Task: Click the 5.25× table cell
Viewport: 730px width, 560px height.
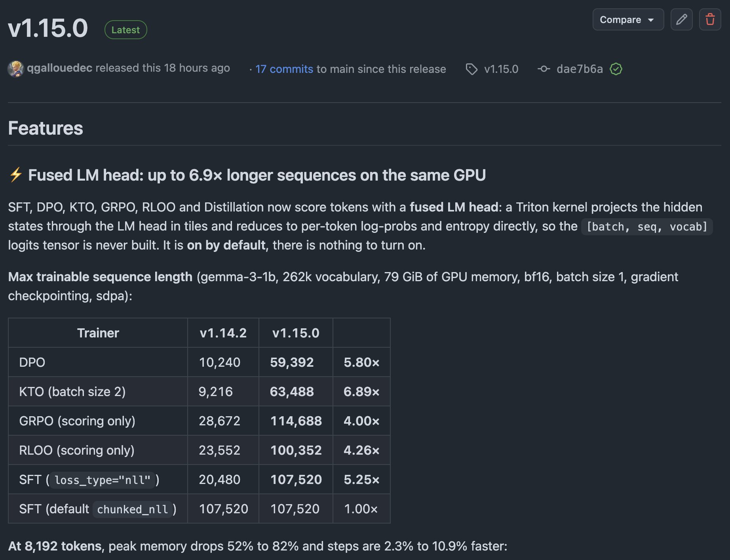Action: pos(361,480)
